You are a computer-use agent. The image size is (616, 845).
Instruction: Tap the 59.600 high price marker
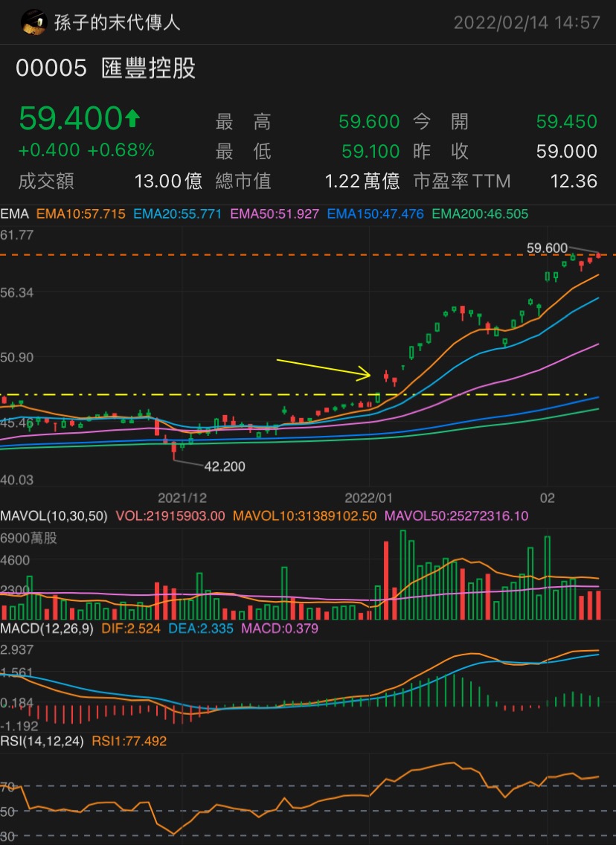click(x=547, y=248)
